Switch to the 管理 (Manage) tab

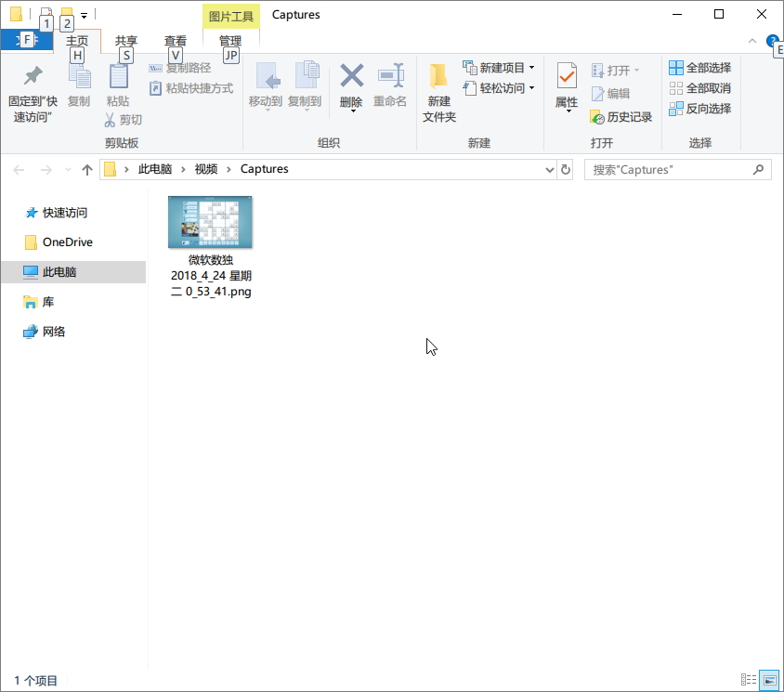tap(230, 41)
